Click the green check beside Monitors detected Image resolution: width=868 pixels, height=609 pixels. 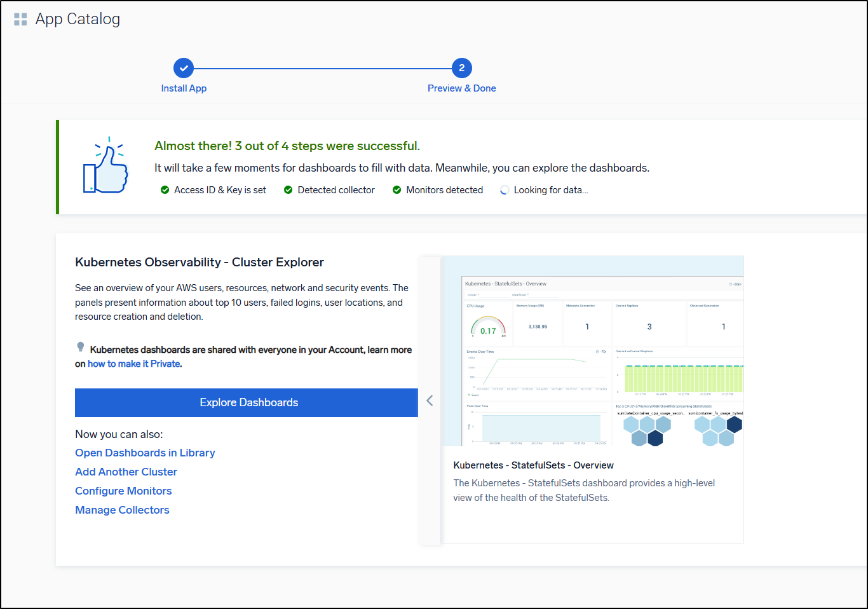click(397, 190)
